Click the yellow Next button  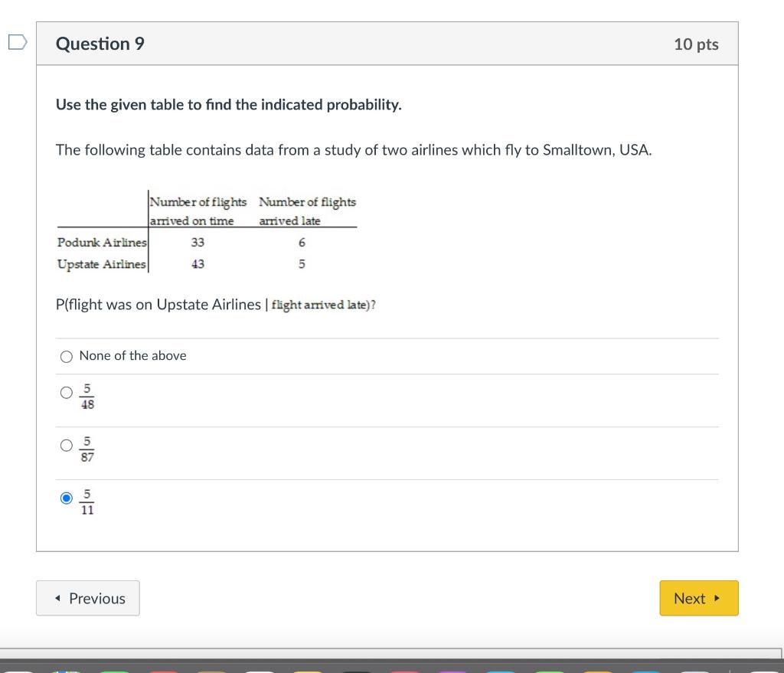[698, 598]
